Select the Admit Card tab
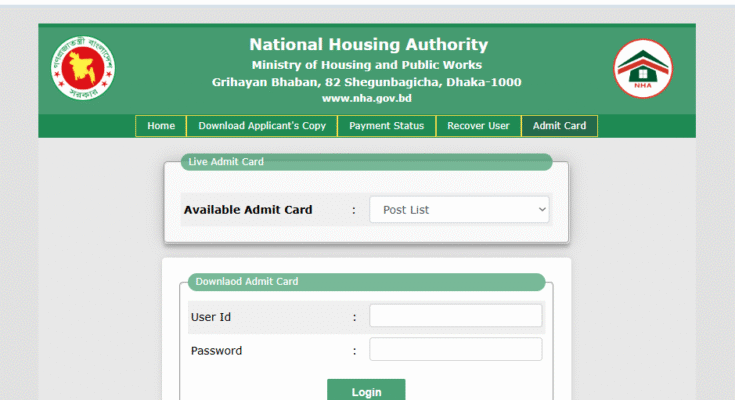 pos(559,126)
